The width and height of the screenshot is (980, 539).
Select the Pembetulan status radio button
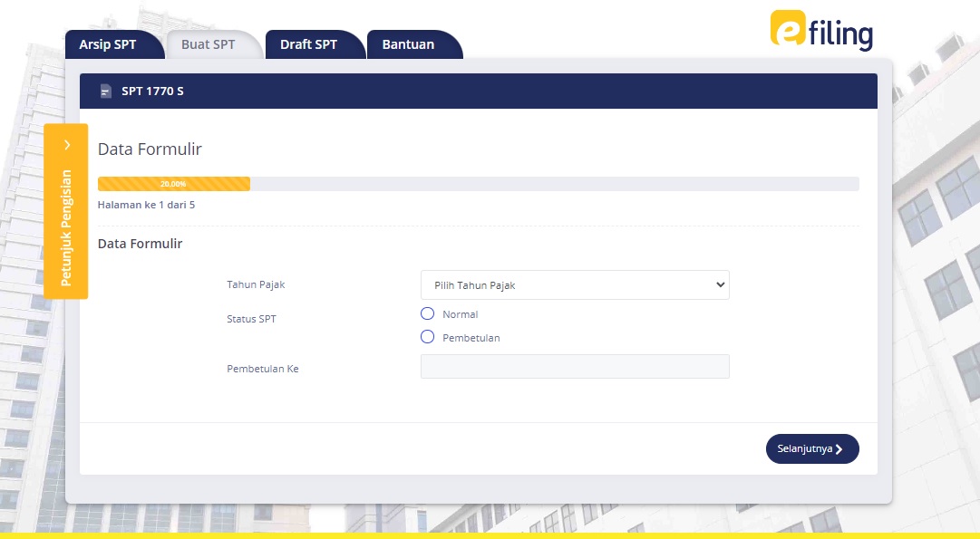[427, 336]
